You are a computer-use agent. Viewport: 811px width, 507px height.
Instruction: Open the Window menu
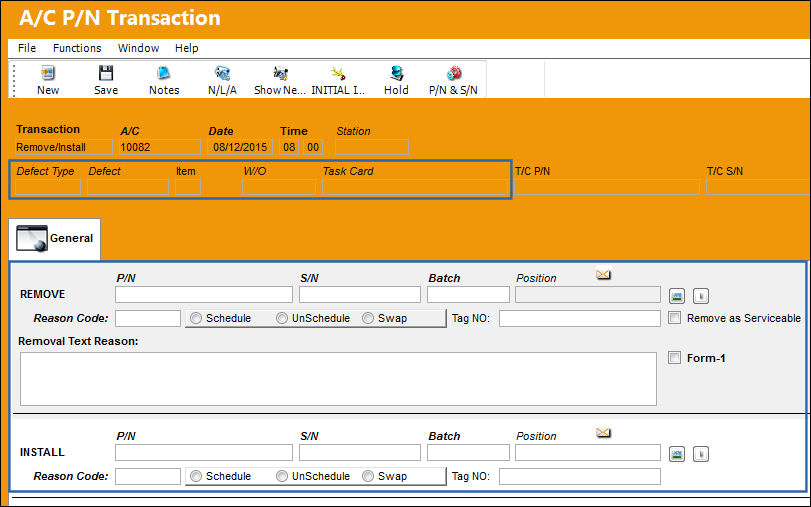coord(138,48)
